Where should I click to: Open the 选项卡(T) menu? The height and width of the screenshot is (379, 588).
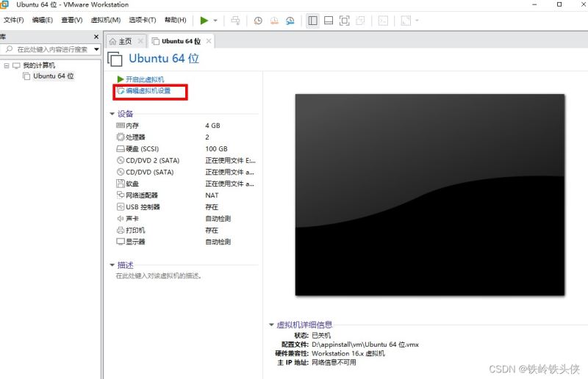(143, 21)
